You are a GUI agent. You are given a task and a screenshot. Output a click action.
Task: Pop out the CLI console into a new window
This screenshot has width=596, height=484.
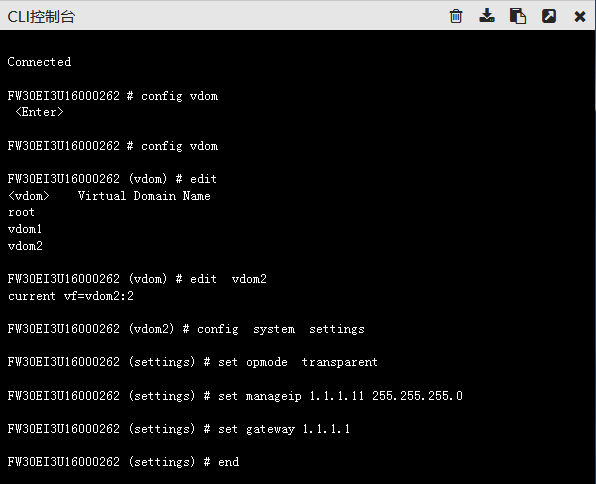pyautogui.click(x=549, y=16)
